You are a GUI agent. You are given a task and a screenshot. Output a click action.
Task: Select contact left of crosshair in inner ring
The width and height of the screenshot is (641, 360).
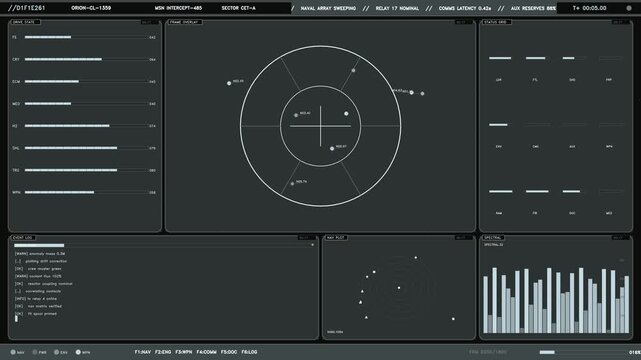[296, 115]
